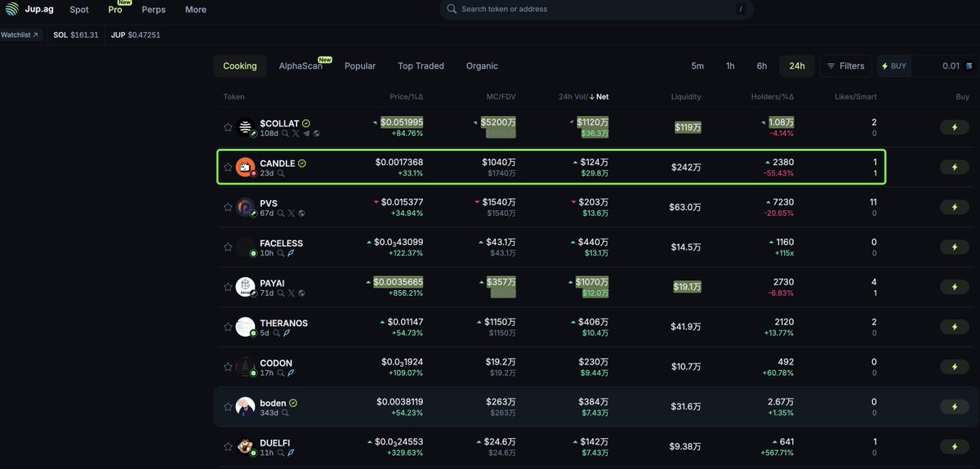Switch to the Popular tab

point(360,66)
